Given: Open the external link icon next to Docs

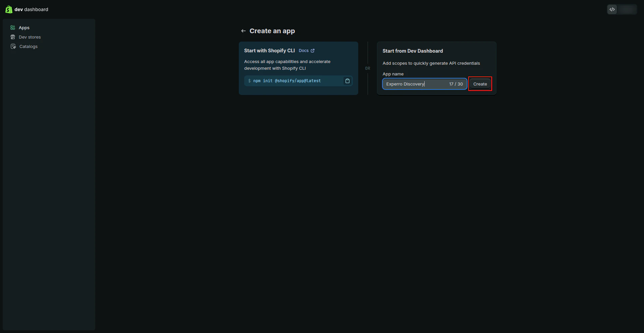Looking at the screenshot, I should pos(313,51).
